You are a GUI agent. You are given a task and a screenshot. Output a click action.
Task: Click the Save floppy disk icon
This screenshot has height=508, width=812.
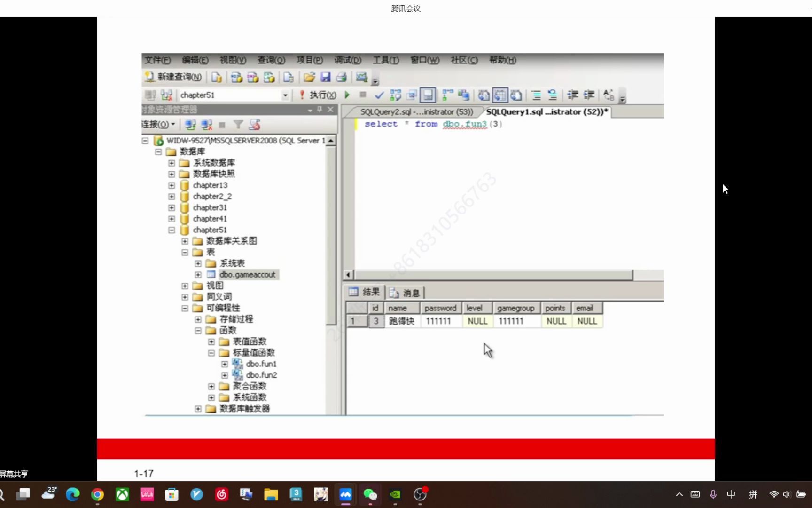click(x=325, y=77)
